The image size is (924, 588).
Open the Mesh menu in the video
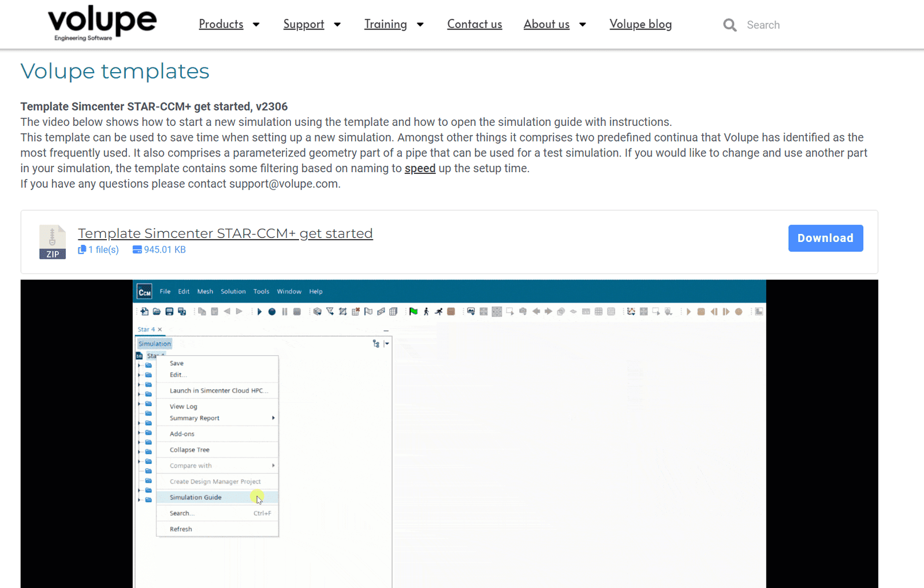205,292
